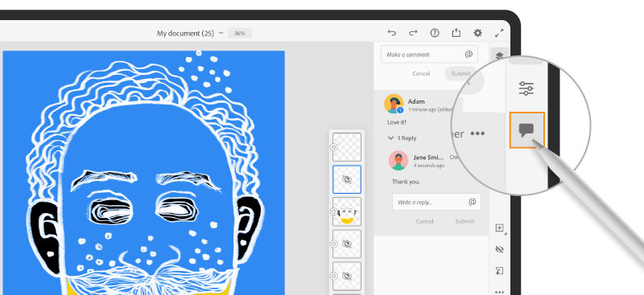Open the Layer properties sliders icon
Screen dimensions: 644x295
(x=526, y=88)
